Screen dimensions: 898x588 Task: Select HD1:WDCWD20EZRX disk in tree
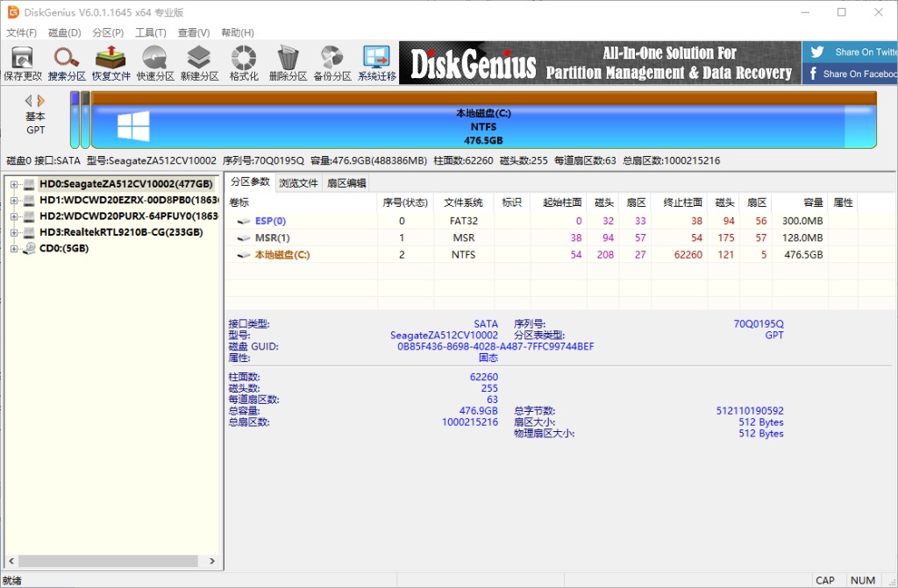pyautogui.click(x=129, y=200)
